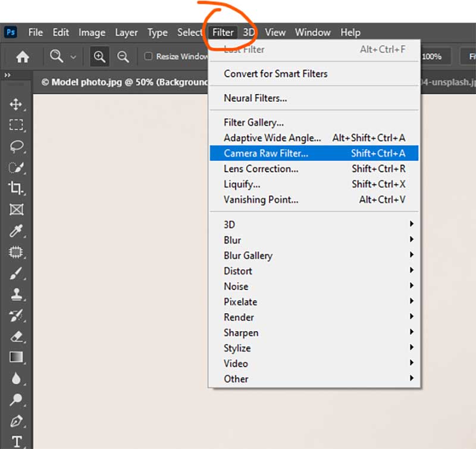476x449 pixels.
Task: Open the Window menu
Action: (x=313, y=32)
